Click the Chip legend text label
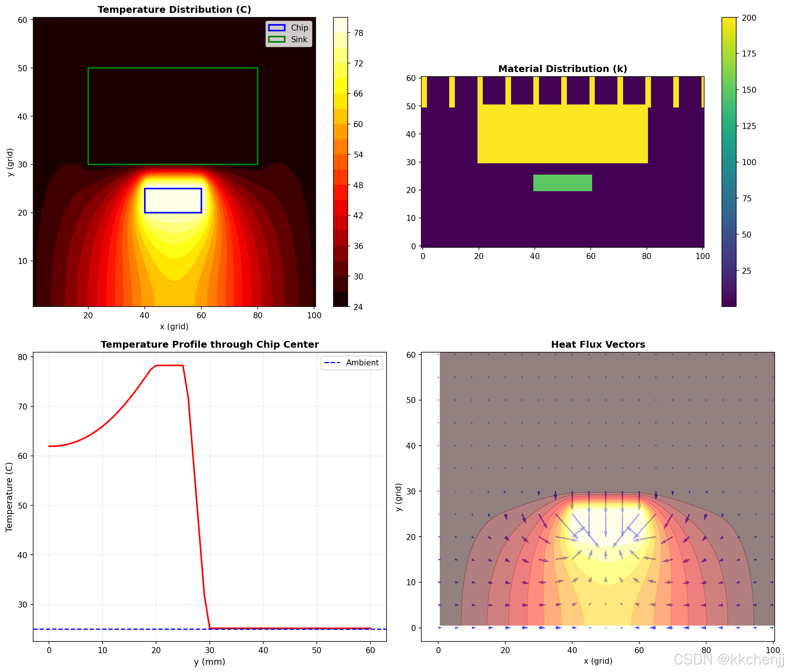 click(x=299, y=28)
